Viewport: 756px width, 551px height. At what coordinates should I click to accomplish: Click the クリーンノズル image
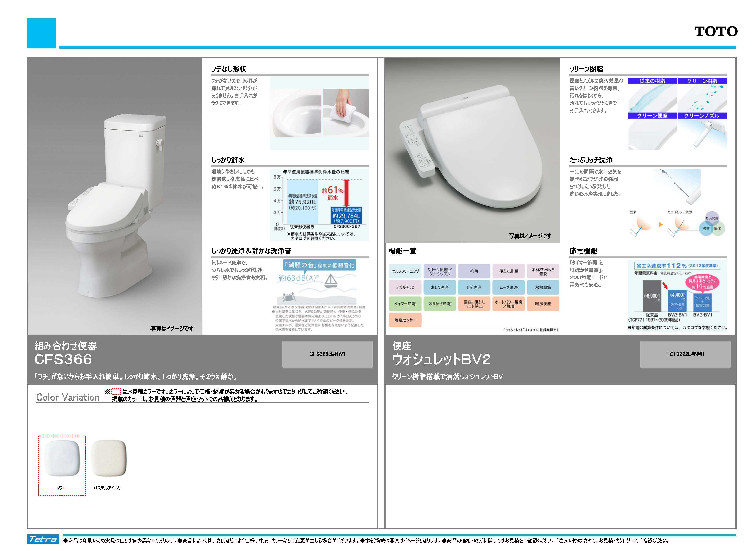(x=702, y=131)
